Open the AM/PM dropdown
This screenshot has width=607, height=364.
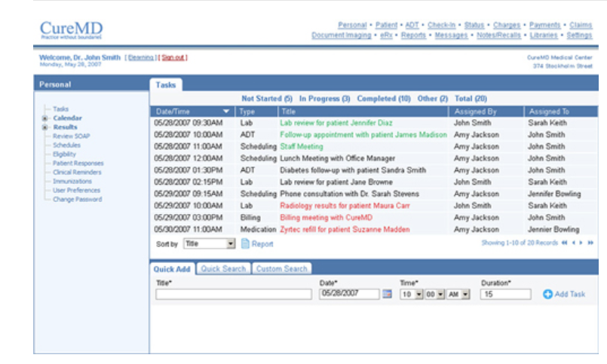click(458, 295)
